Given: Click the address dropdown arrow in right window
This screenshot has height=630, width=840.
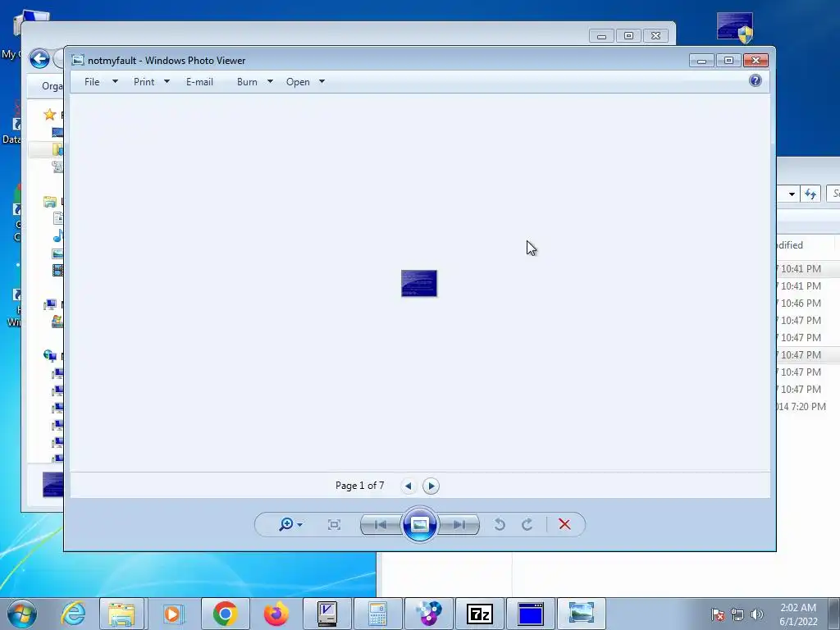Looking at the screenshot, I should click(792, 194).
